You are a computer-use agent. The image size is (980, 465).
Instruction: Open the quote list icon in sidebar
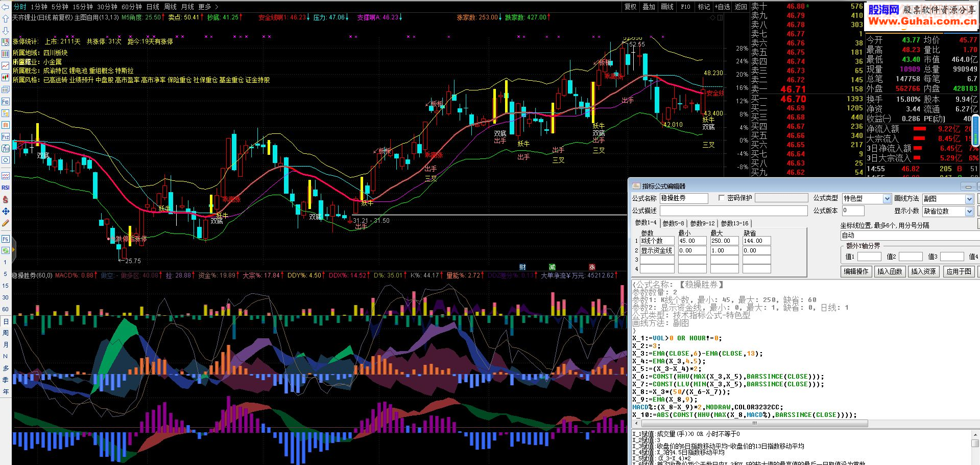[6, 42]
